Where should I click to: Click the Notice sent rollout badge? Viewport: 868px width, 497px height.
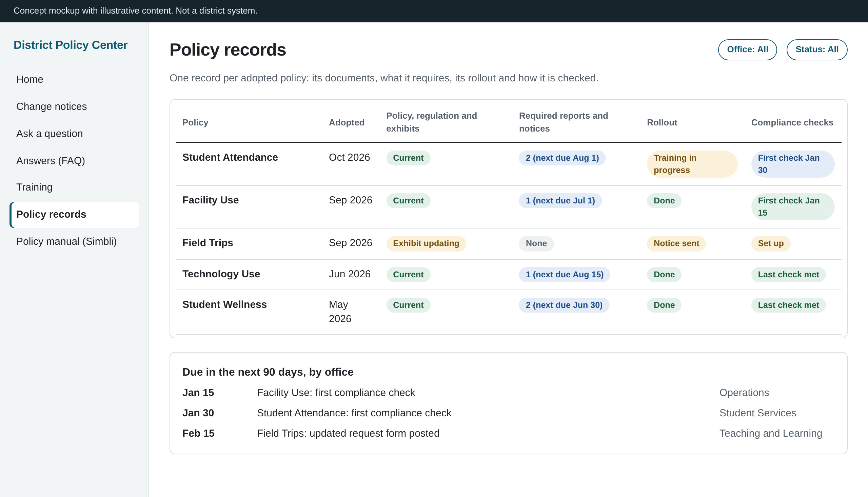pos(676,243)
